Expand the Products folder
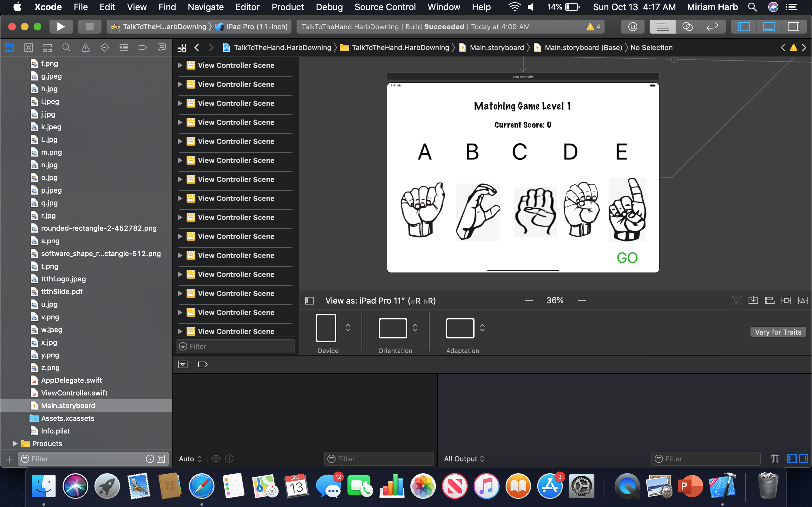812x507 pixels. point(15,444)
